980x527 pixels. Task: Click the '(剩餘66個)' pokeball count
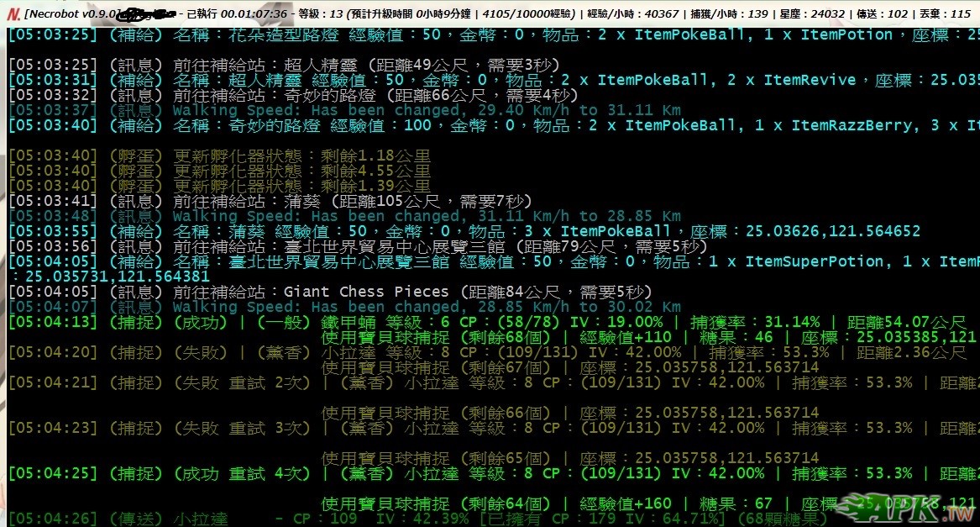tap(505, 413)
